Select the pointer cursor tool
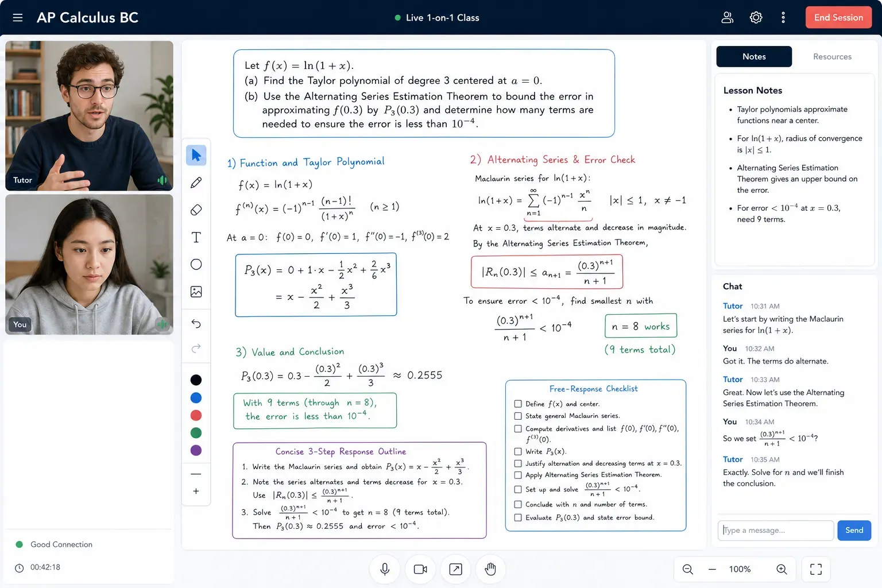This screenshot has width=882, height=588. coord(196,155)
